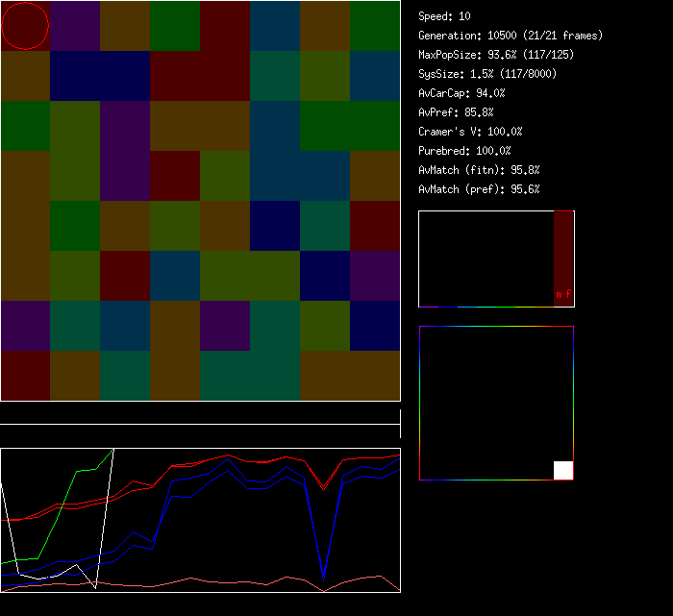Click the red 'm f' label in the histogram
The image size is (673, 616).
562,294
